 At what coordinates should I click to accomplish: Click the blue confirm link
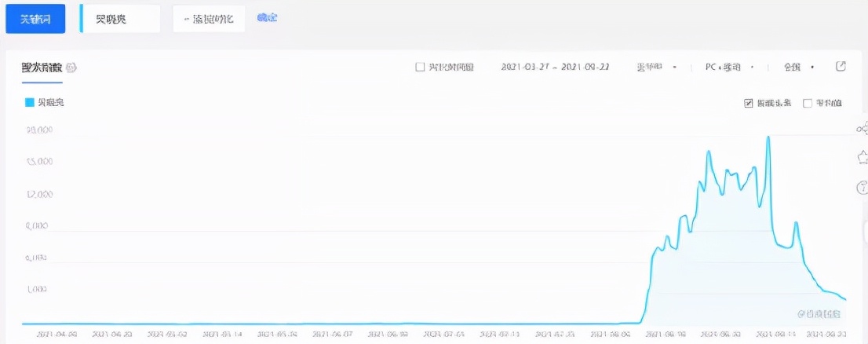pos(267,18)
